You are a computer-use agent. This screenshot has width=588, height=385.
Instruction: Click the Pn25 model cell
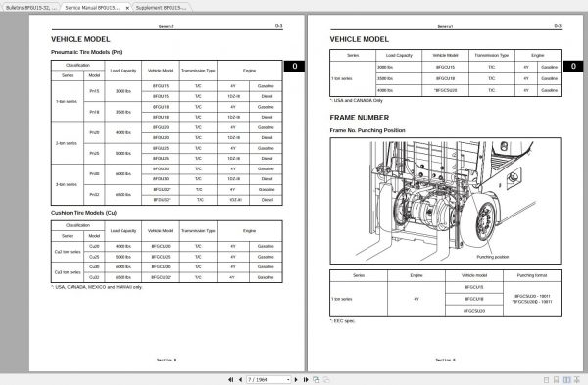click(x=94, y=154)
